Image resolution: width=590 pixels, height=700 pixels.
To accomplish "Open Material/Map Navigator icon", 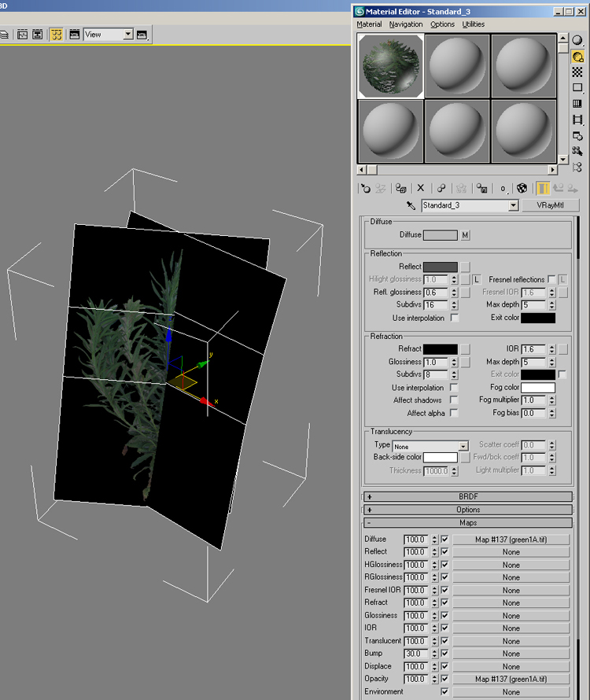I will pyautogui.click(x=577, y=167).
